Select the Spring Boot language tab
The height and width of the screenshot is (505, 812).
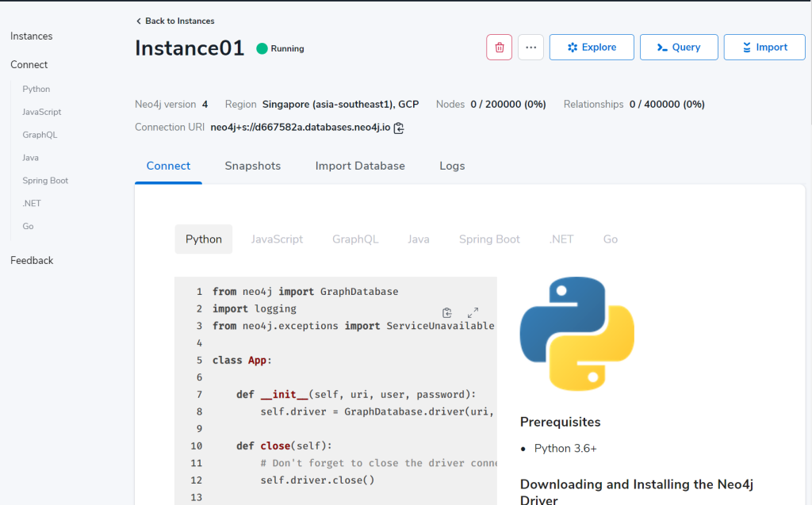click(x=489, y=239)
